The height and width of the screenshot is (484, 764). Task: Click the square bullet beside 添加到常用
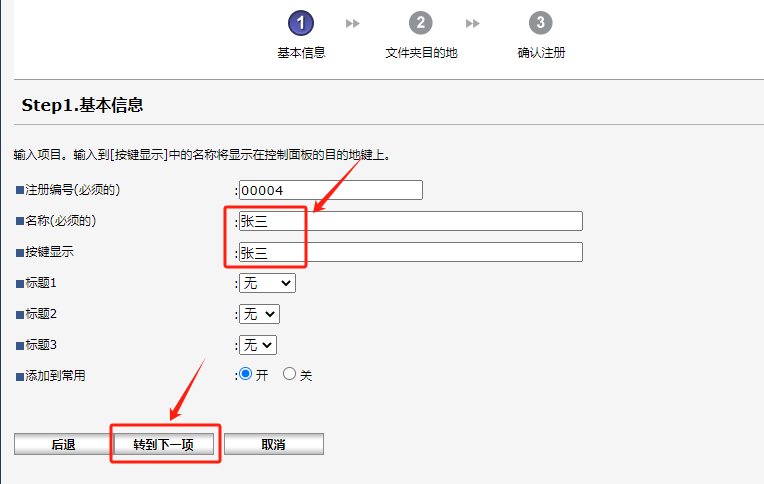pyautogui.click(x=19, y=376)
